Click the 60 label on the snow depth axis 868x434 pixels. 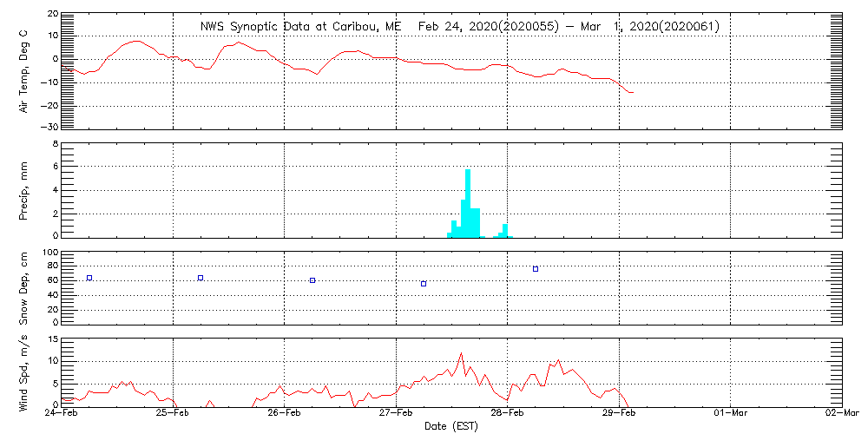[x=51, y=281]
